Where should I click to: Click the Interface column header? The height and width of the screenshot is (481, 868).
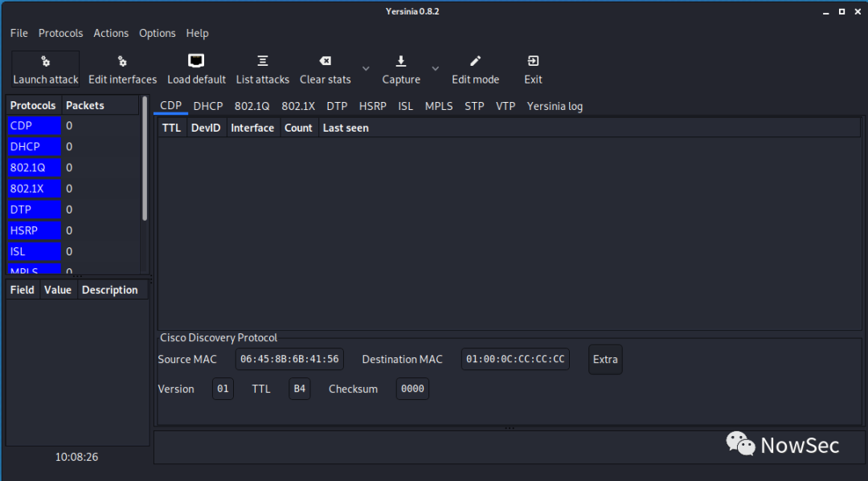click(252, 128)
